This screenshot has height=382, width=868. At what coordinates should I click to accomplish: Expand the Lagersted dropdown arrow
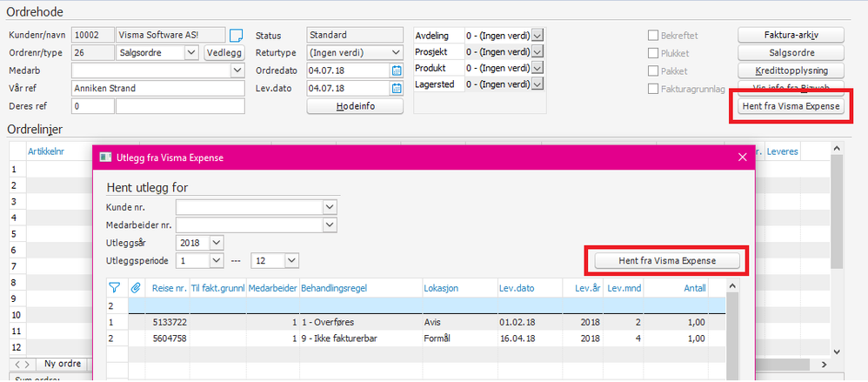pos(537,84)
